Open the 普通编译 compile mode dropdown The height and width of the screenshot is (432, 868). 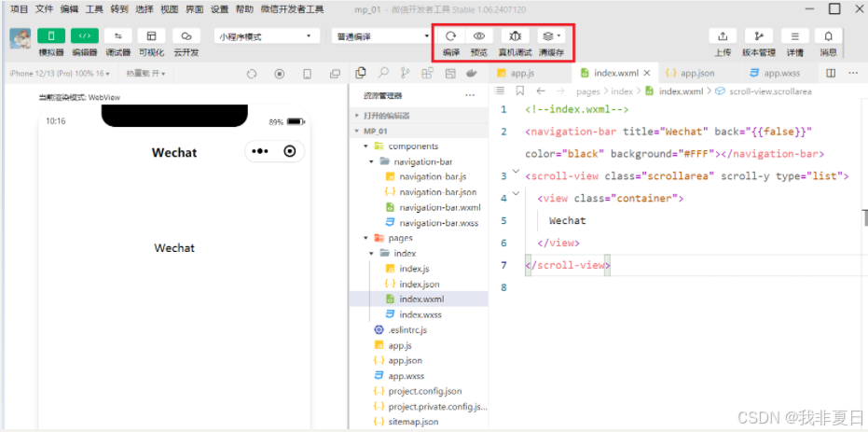(x=382, y=36)
